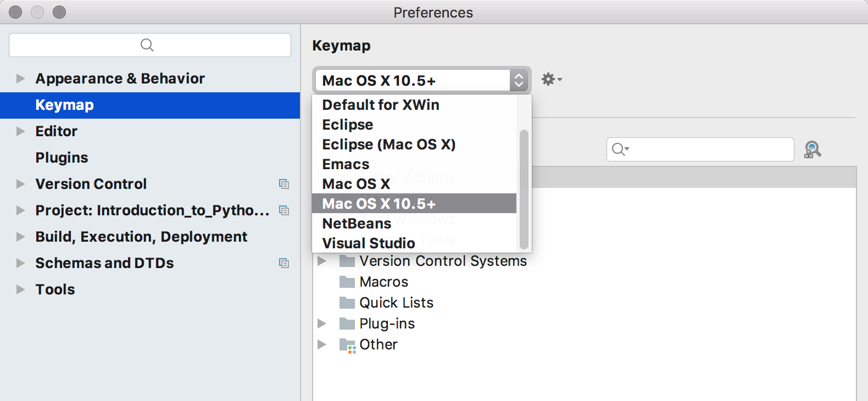Choose Eclipse (Mac OS X) keymap option
The width and height of the screenshot is (868, 401).
click(389, 144)
